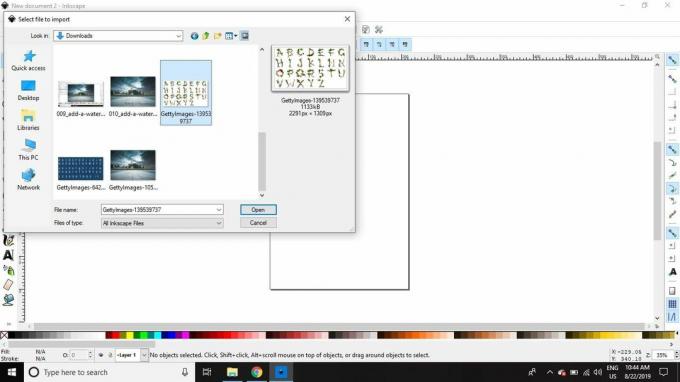Pick the yellow swatch in palette

point(130,335)
